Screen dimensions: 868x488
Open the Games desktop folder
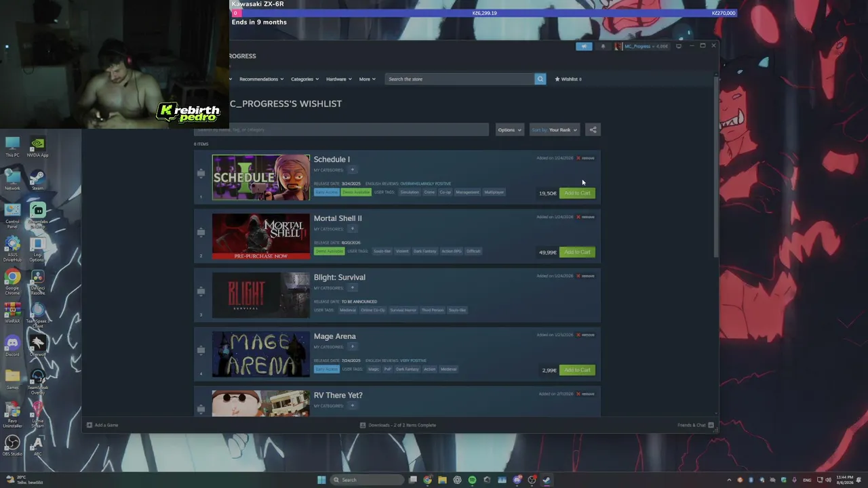(x=12, y=378)
